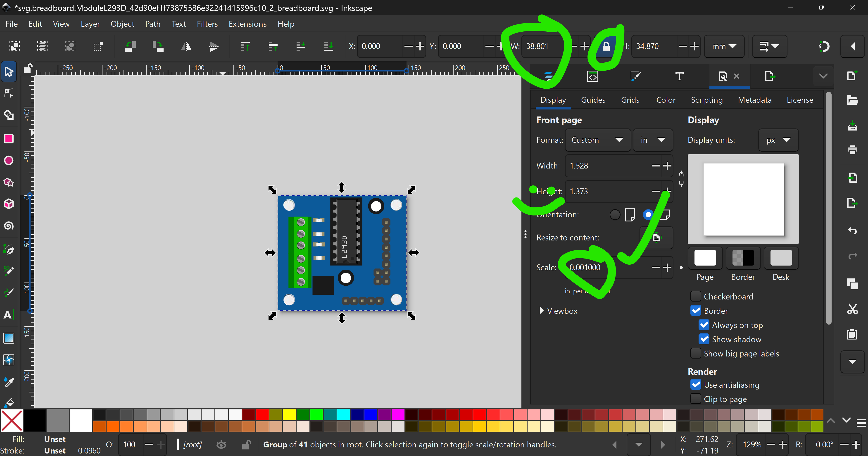Switch to the Grids tab

tap(630, 100)
